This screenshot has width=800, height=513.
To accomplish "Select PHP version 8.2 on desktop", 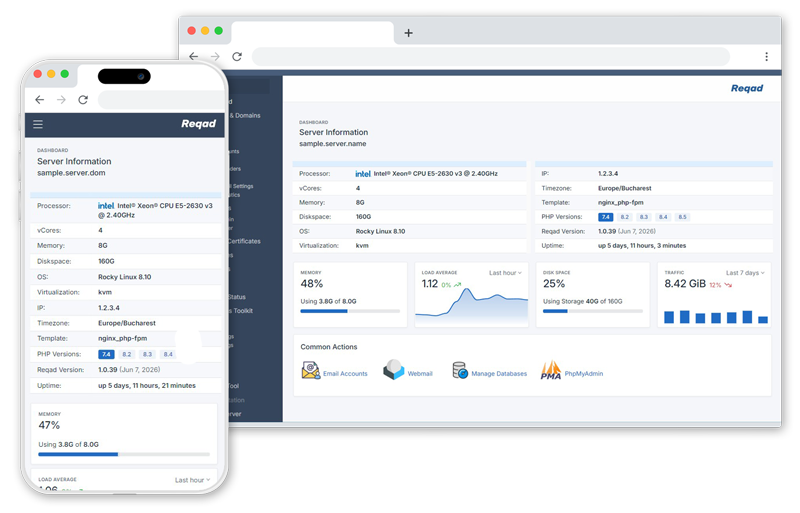I will 624,217.
